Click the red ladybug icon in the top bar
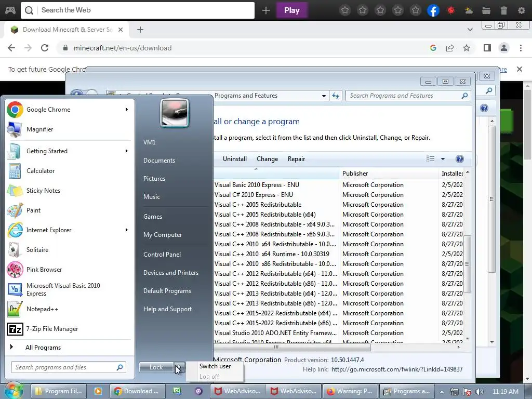Image resolution: width=532 pixels, height=399 pixels. click(x=451, y=10)
